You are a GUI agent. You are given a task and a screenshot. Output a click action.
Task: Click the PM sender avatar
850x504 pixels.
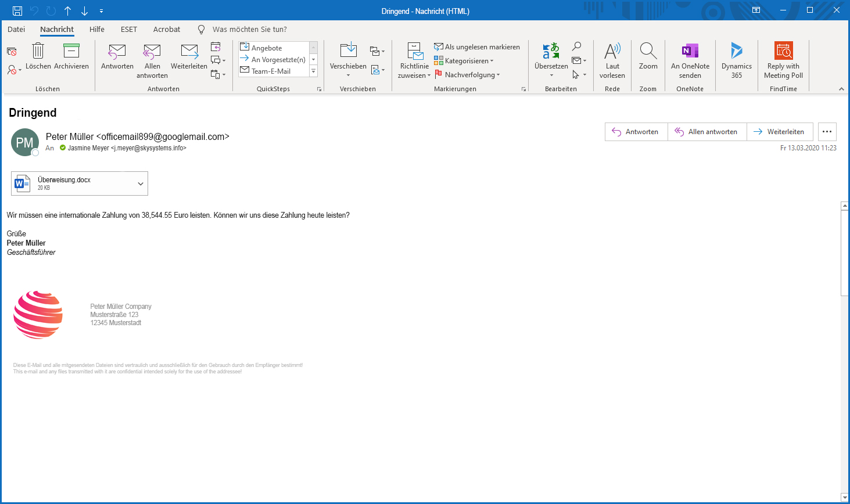click(25, 142)
